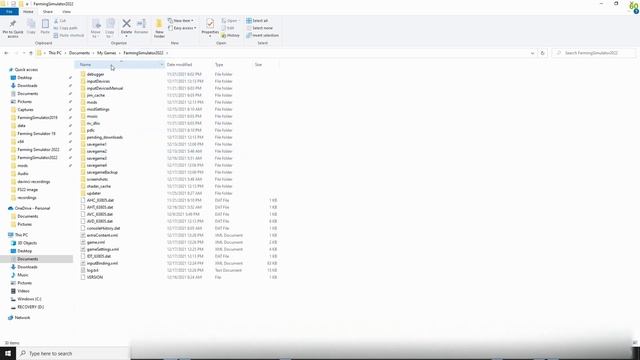This screenshot has width=640, height=360.
Task: Open the Windows Start menu
Action: 8,353
